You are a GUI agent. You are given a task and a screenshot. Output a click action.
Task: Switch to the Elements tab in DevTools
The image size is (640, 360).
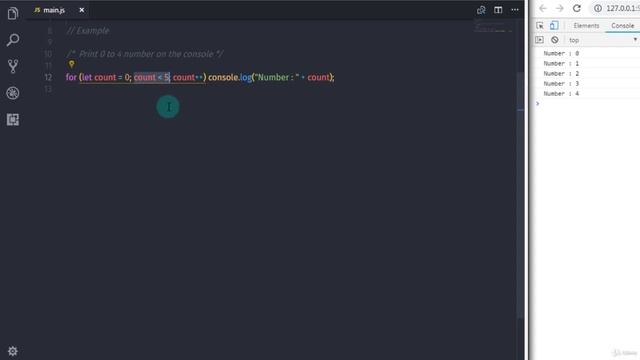click(x=586, y=25)
